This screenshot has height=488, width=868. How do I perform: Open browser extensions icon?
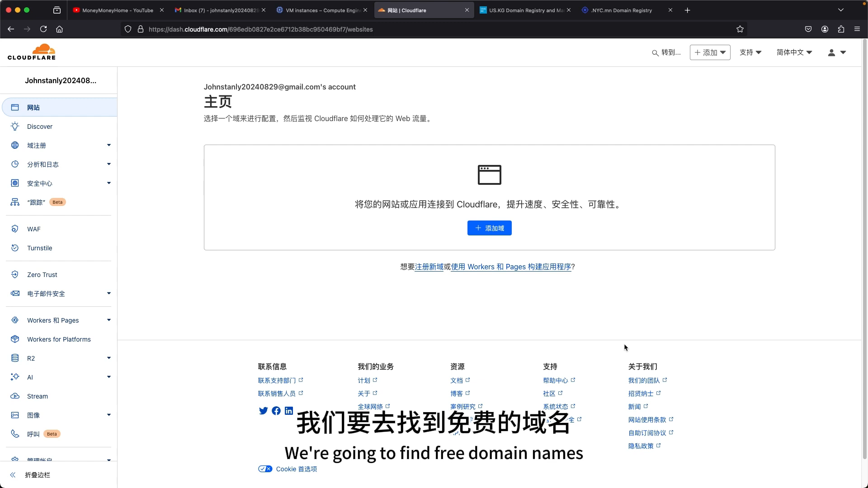841,29
